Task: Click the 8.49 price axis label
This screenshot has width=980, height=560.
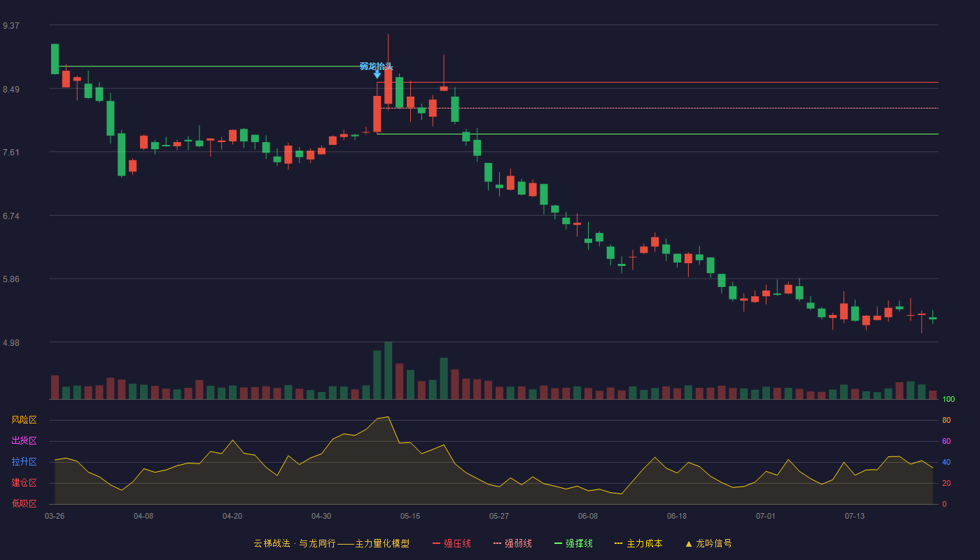Action: 11,90
